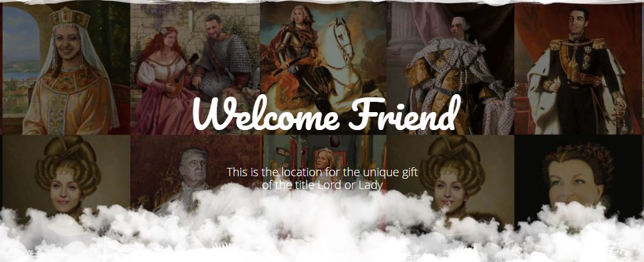This screenshot has height=262, width=644.
Task: Select the man in dark military uniform portrait
Action: pos(578,69)
